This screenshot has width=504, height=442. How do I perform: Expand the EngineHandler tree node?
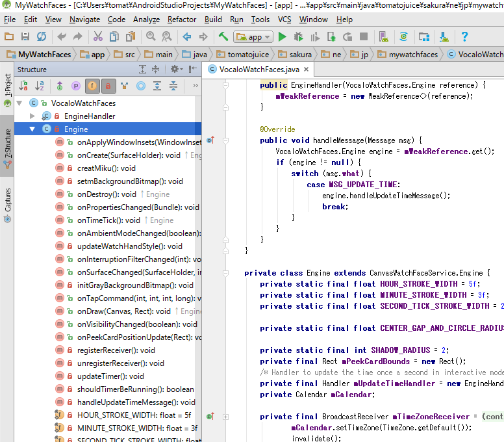coord(33,116)
